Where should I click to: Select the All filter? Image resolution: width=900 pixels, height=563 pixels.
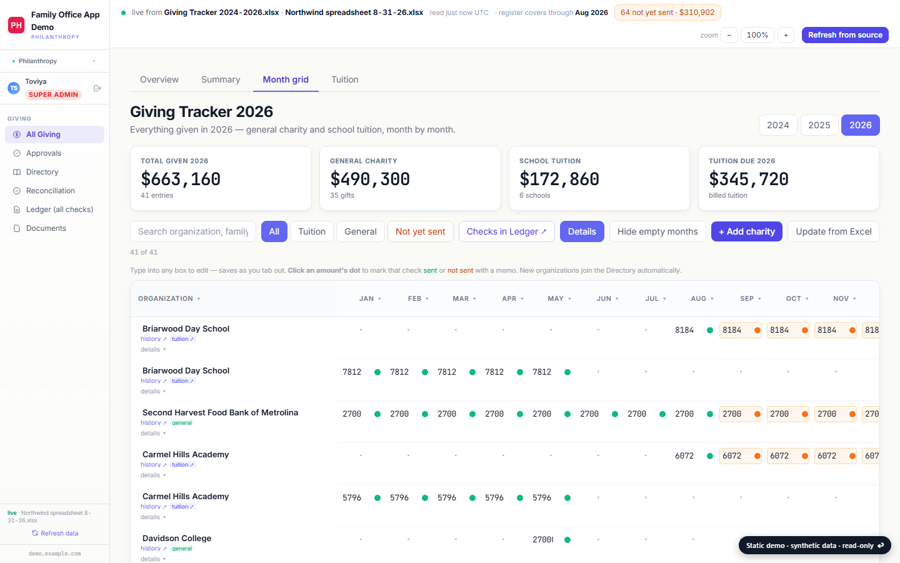[274, 231]
